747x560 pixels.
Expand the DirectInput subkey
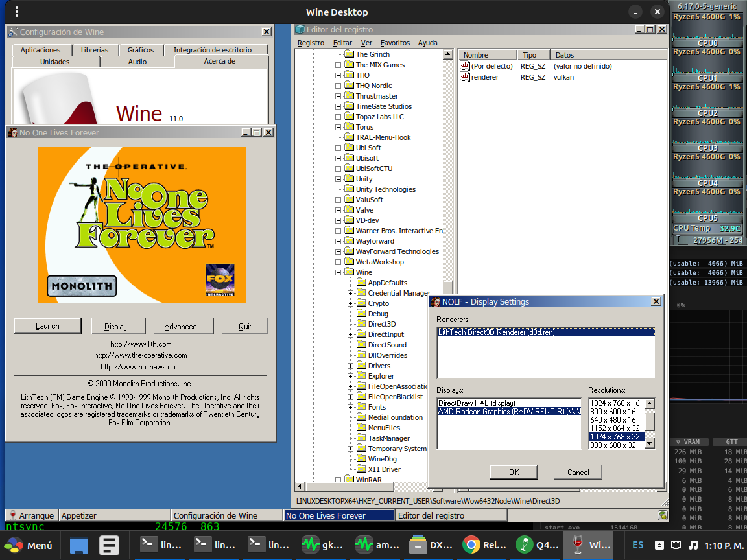point(350,334)
